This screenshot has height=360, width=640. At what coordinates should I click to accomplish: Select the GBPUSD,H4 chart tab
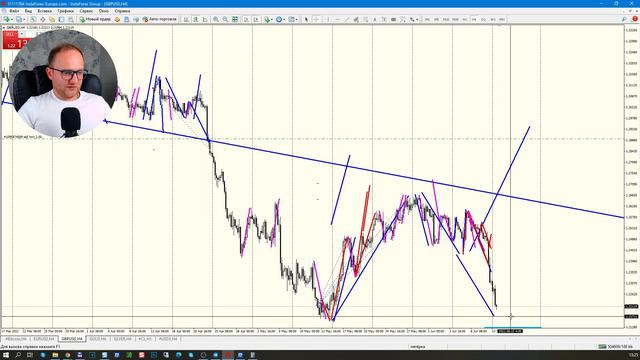click(x=72, y=339)
